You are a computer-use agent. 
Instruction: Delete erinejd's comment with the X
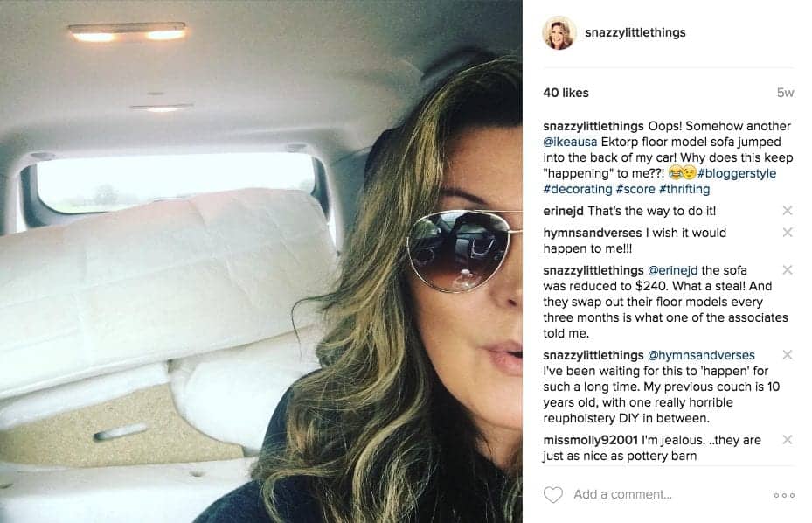788,211
